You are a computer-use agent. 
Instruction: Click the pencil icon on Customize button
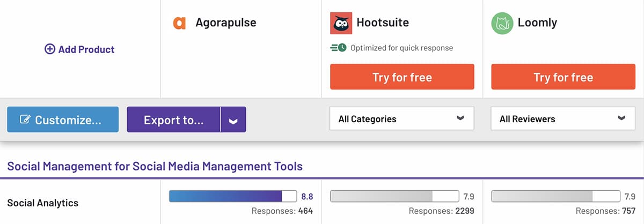25,120
